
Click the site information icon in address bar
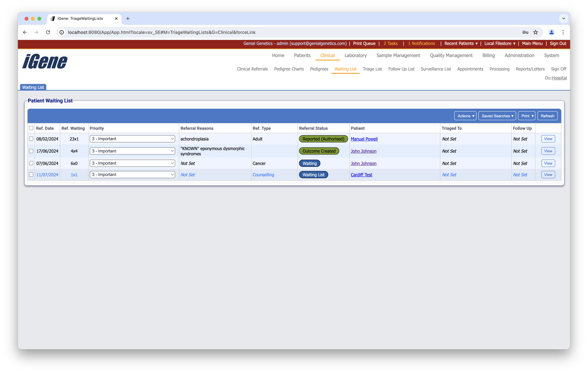[x=62, y=32]
